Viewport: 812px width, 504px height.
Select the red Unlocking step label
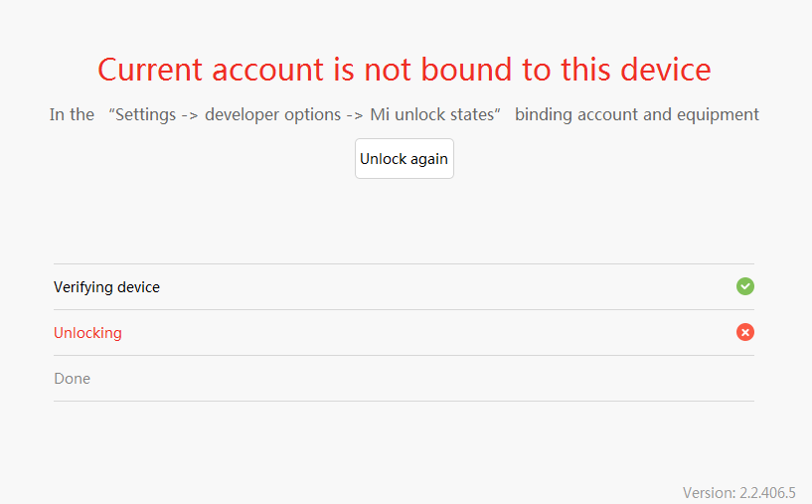pyautogui.click(x=87, y=333)
